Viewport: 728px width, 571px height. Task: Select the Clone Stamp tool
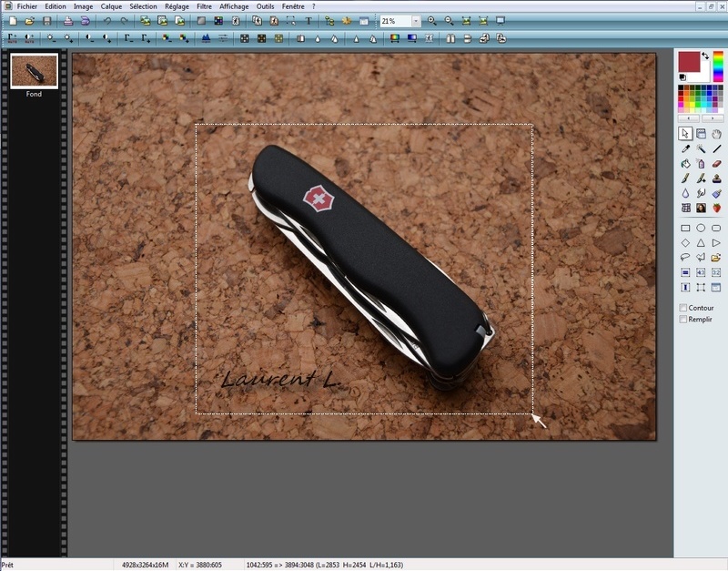pos(716,178)
